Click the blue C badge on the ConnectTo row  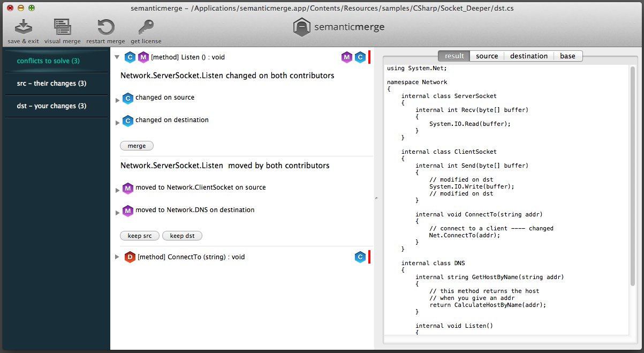[360, 257]
